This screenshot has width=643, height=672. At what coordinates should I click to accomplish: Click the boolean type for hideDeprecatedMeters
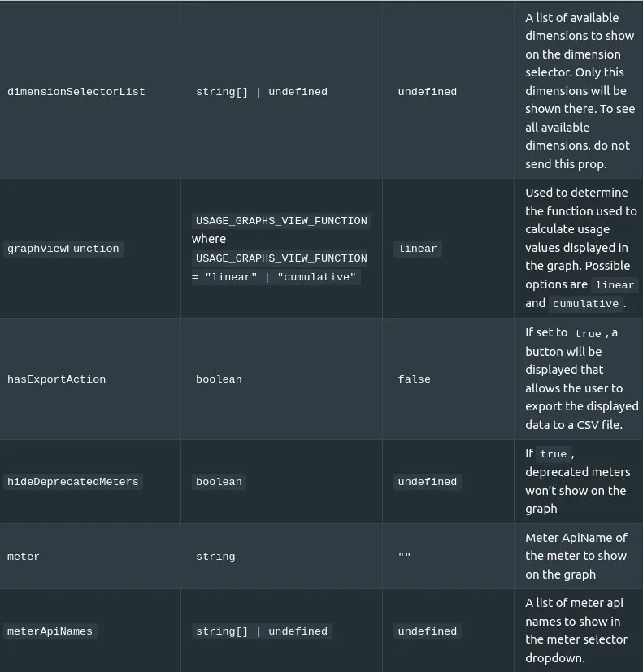tap(219, 482)
